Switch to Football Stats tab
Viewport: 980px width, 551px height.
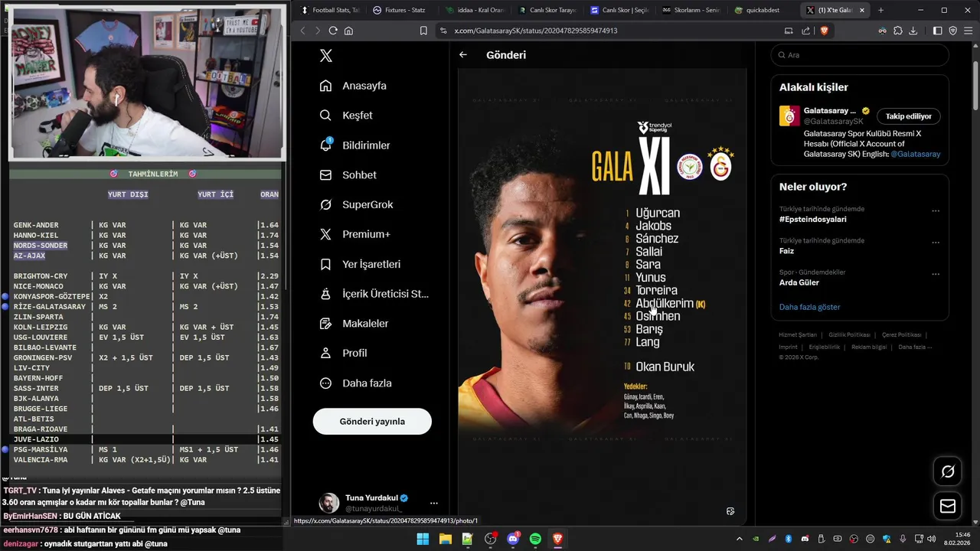pyautogui.click(x=330, y=10)
